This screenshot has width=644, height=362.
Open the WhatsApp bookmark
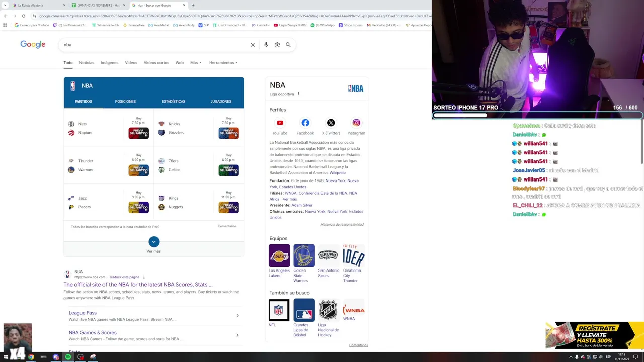[x=323, y=25]
